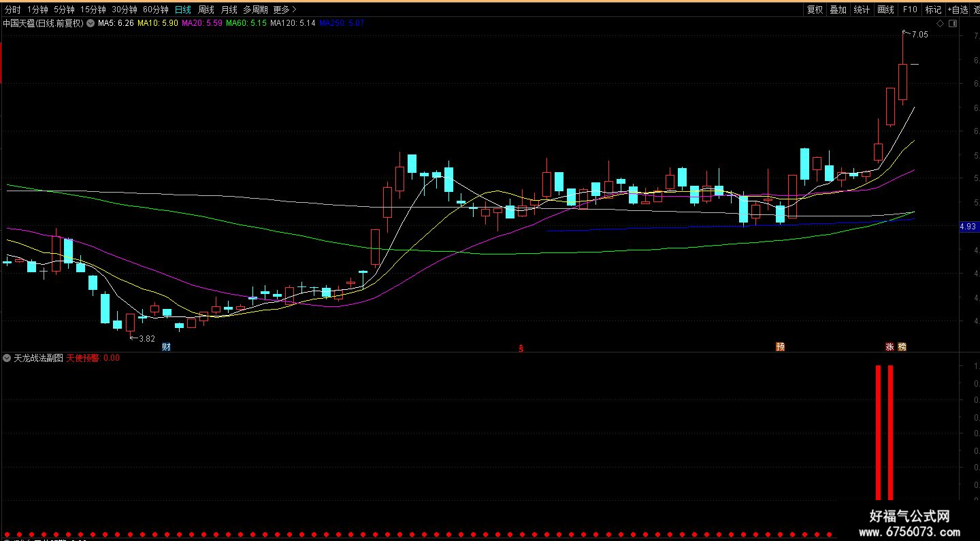Select the 分时 intraday view tab
Screen dimensions: 980x541
13,10
